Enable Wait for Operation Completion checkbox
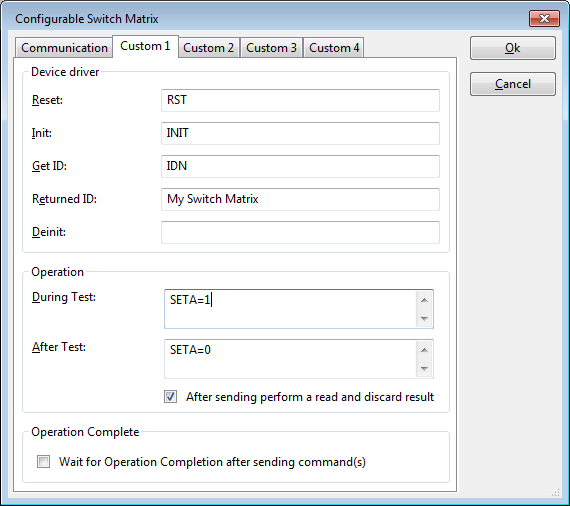Screen dimensions: 570x506 [44, 462]
